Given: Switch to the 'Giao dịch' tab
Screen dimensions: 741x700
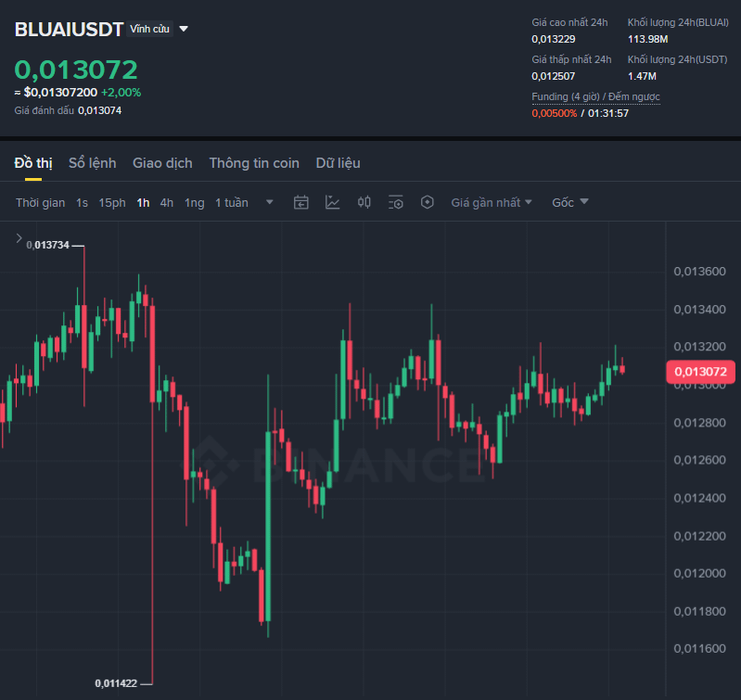Looking at the screenshot, I should point(162,163).
